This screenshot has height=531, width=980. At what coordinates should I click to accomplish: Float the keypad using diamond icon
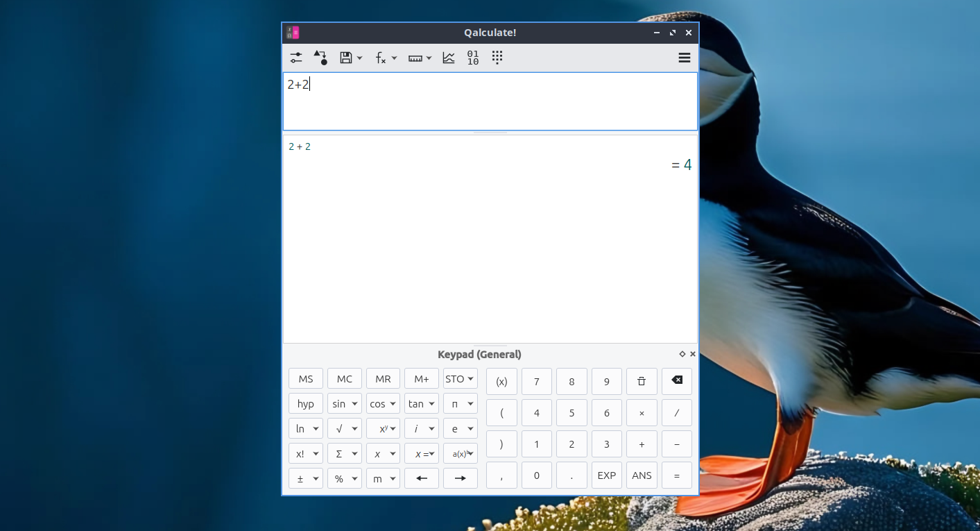pos(682,354)
